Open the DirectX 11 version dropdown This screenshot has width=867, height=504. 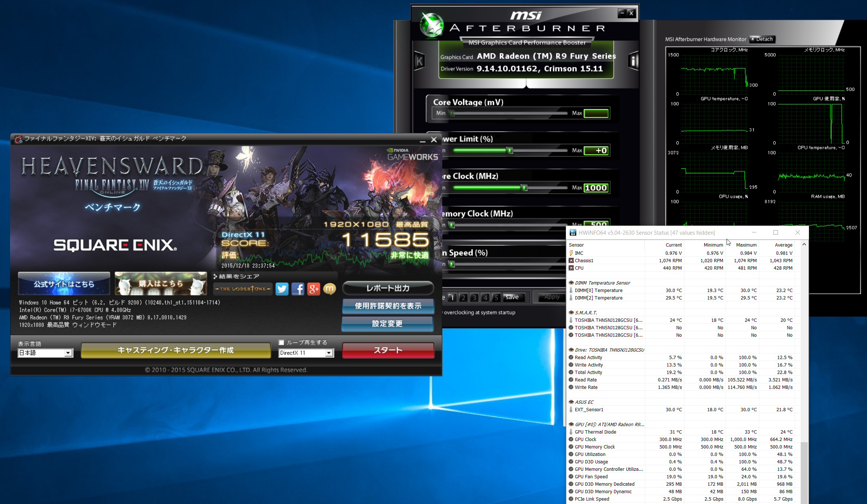tap(329, 353)
